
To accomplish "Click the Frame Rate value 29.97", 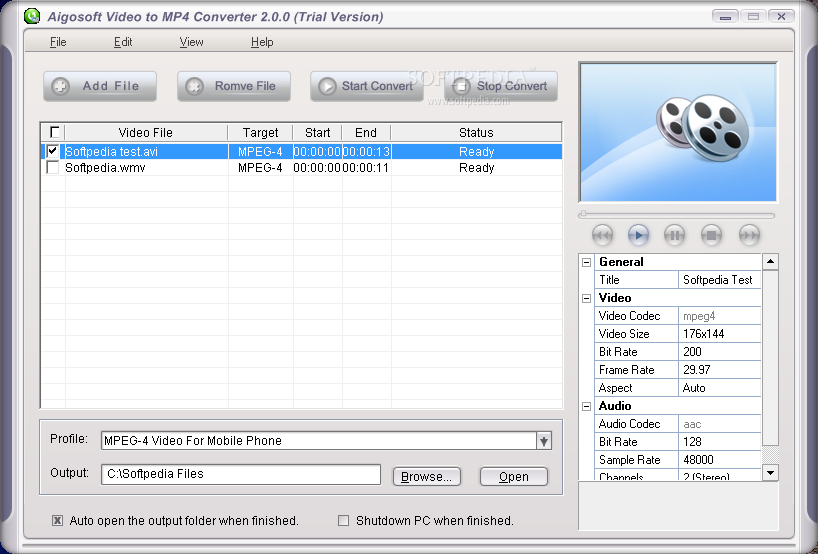I will 719,370.
